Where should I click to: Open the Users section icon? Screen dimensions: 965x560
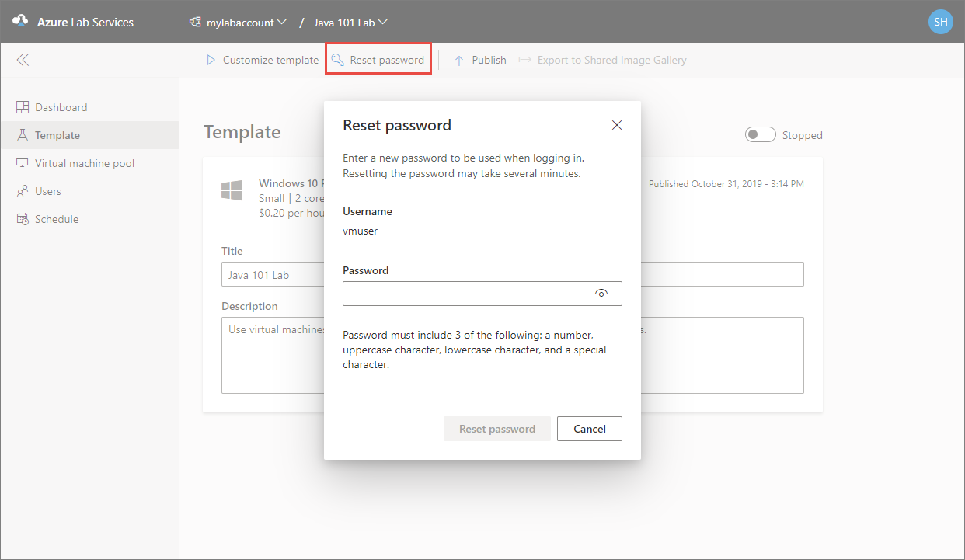point(24,190)
